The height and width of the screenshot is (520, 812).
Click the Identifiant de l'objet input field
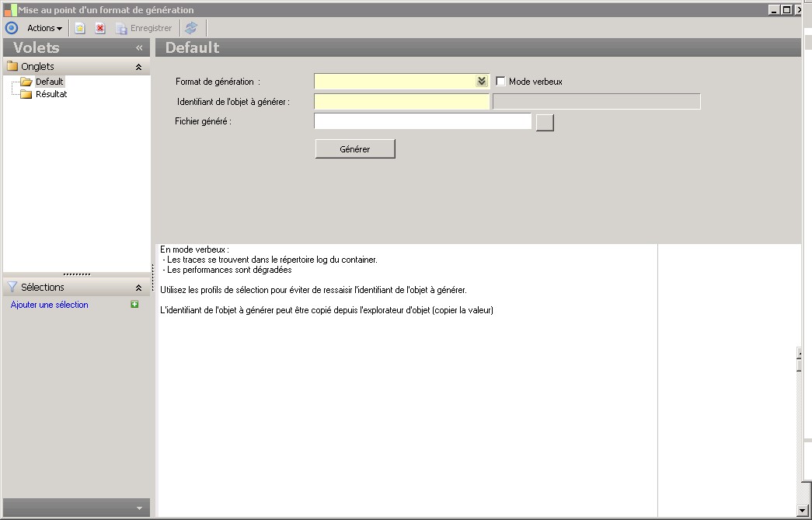click(402, 102)
